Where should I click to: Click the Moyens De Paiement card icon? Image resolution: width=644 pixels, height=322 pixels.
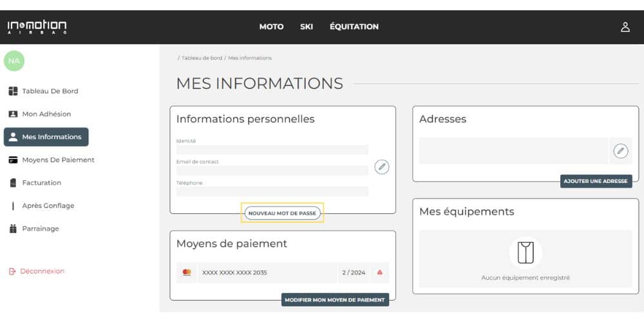pos(13,160)
